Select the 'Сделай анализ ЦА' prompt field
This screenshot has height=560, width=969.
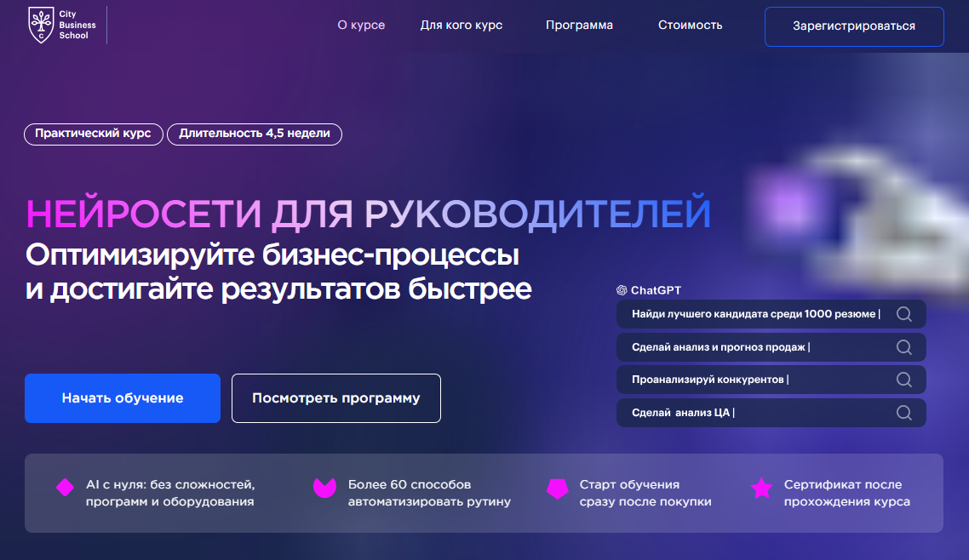tap(771, 413)
